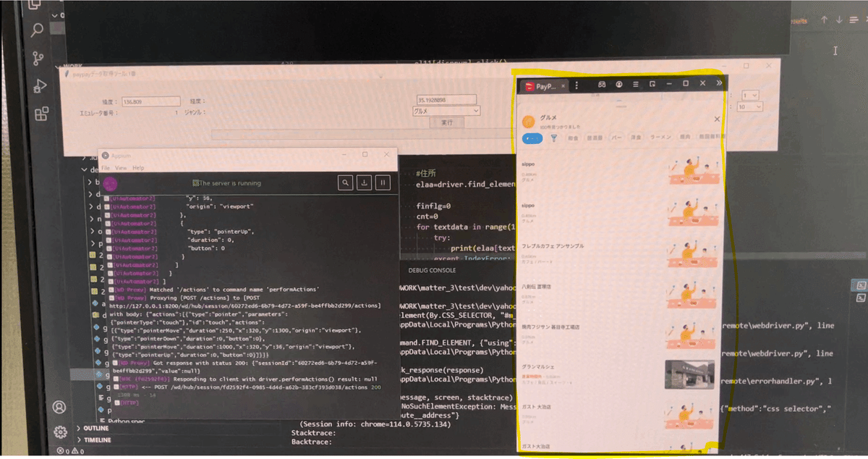Click the filter funnel icon in PayPay
The height and width of the screenshot is (459, 868).
(554, 137)
